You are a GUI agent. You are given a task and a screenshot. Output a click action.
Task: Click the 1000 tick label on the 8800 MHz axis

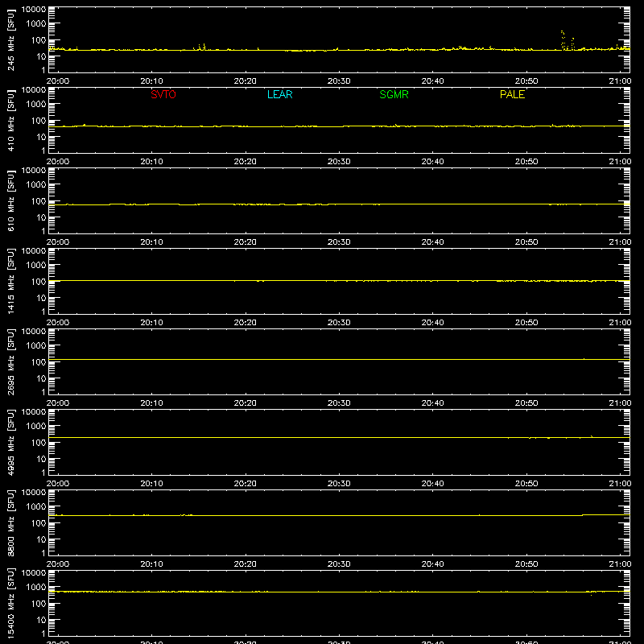pyautogui.click(x=35, y=507)
